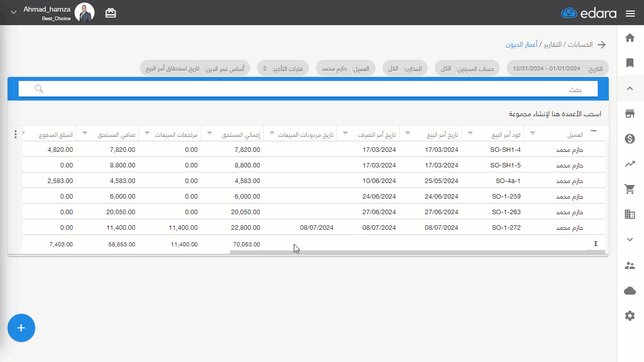
Task: Expand the user account dropdown arrow
Action: pos(14,12)
